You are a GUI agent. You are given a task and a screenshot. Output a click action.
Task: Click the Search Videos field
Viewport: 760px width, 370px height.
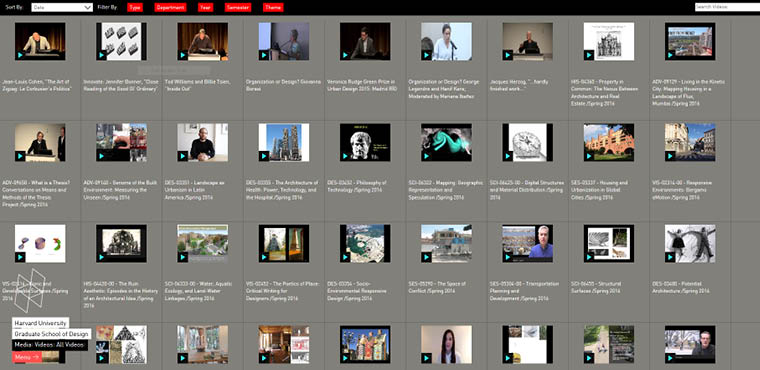point(727,7)
